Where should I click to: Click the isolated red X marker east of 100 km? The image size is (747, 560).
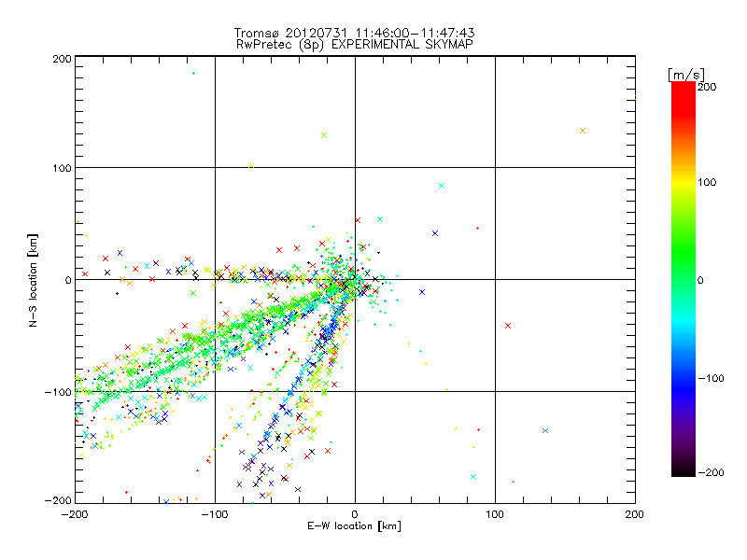tap(508, 326)
